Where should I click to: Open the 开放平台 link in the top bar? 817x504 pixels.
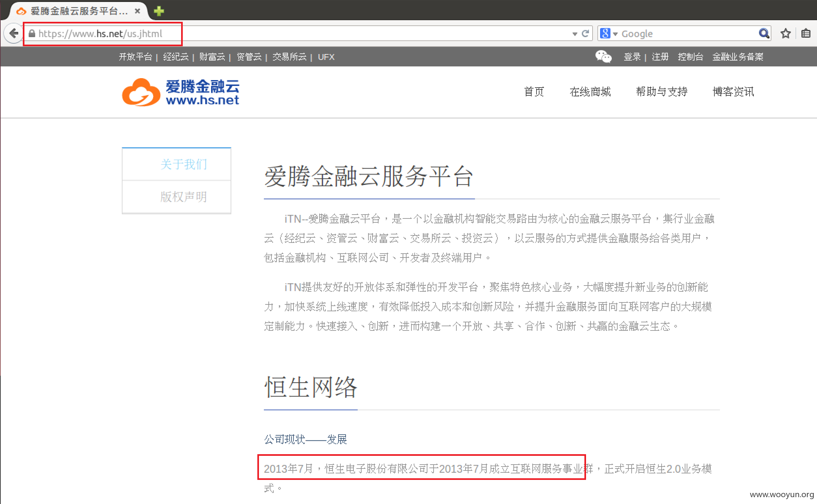pyautogui.click(x=136, y=57)
